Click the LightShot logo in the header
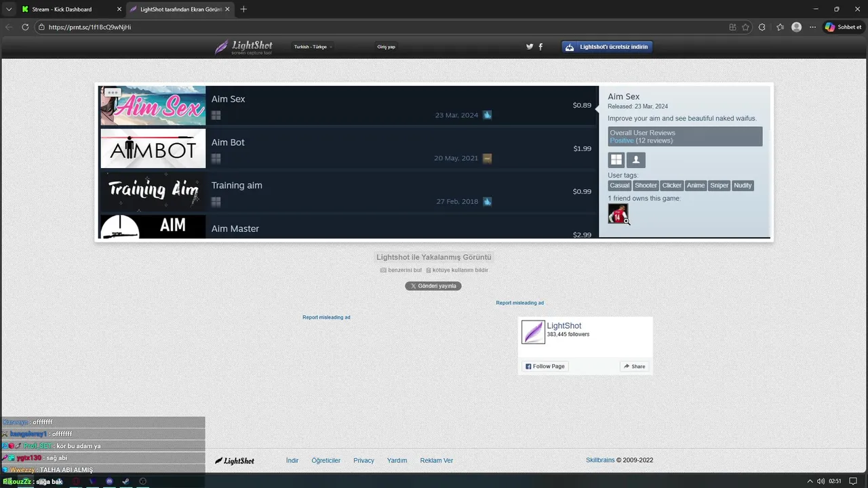 243,47
